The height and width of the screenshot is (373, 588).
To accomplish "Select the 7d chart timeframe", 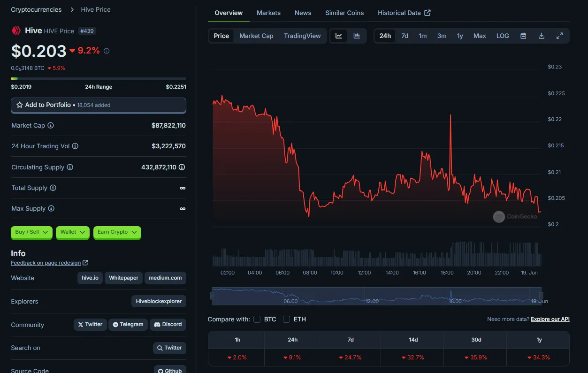I will pos(405,36).
